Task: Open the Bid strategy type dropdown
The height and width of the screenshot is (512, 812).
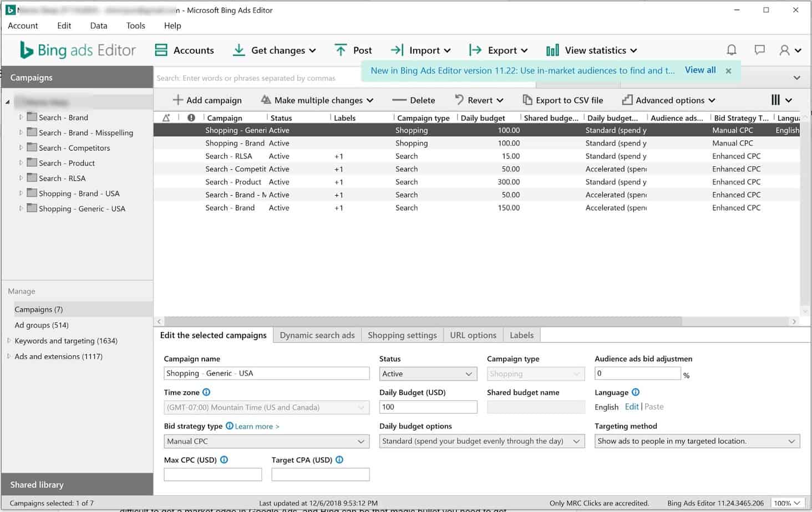Action: click(x=267, y=442)
